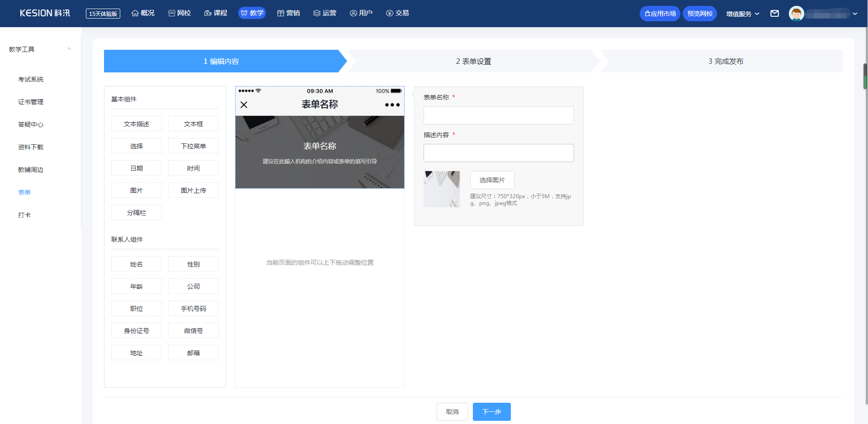Open 应用市场 button
This screenshot has width=868, height=424.
click(x=660, y=14)
